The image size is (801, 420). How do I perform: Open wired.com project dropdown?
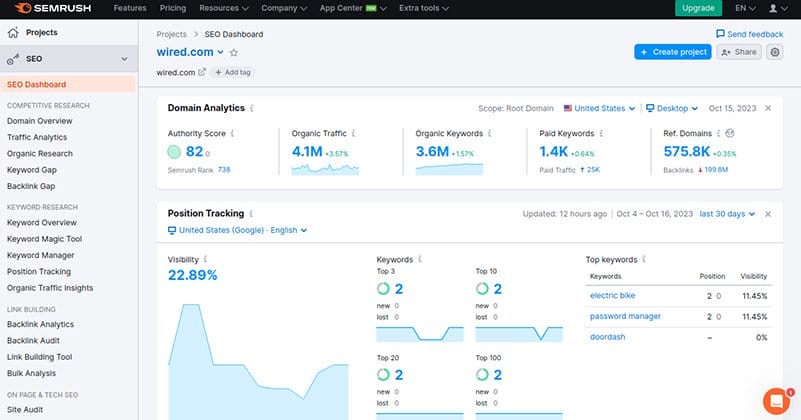(x=190, y=52)
